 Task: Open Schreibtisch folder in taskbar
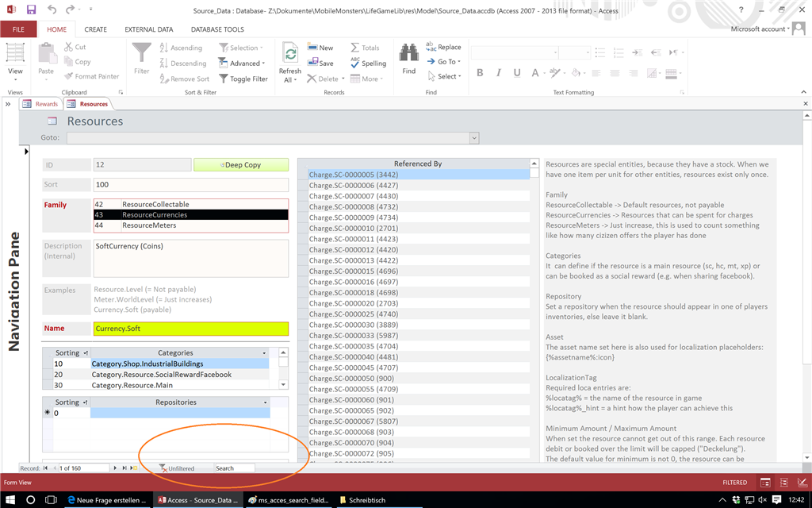pyautogui.click(x=362, y=500)
